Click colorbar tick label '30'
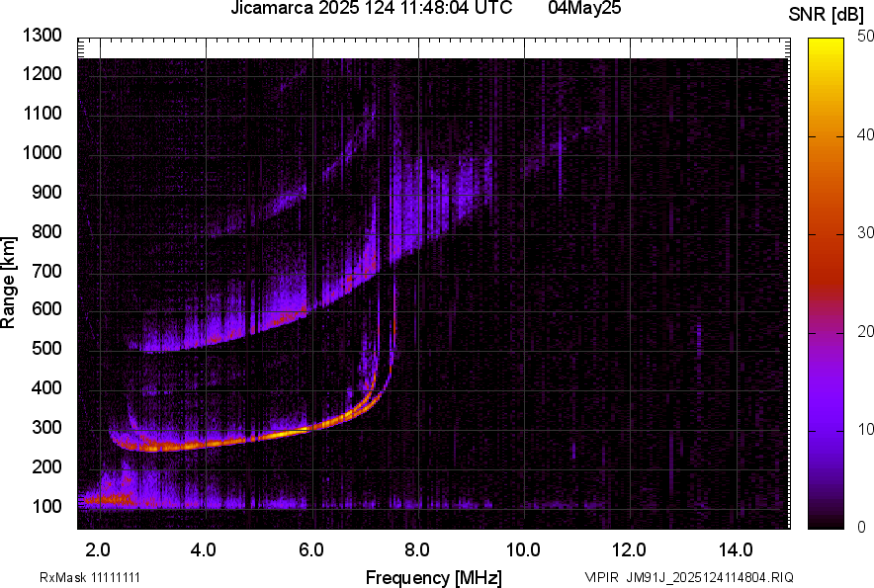This screenshot has height=588, width=874. point(866,232)
